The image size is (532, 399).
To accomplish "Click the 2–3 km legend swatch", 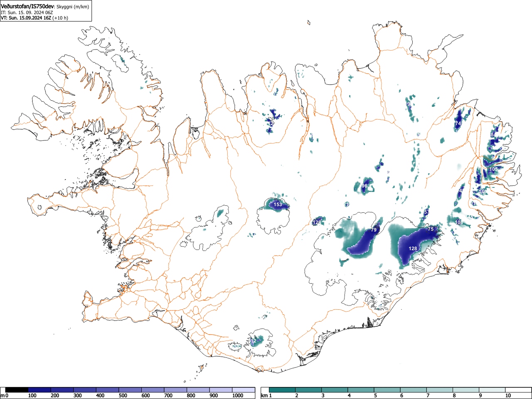I will (308, 390).
